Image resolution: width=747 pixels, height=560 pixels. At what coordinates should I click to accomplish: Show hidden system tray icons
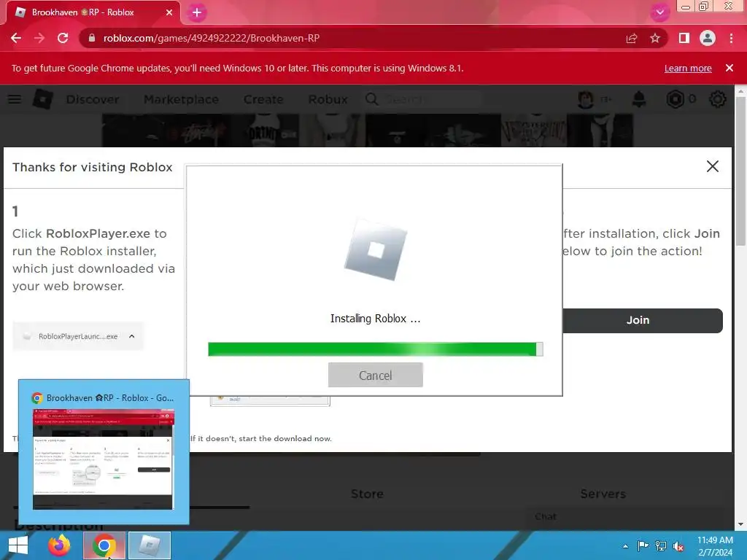pos(625,546)
